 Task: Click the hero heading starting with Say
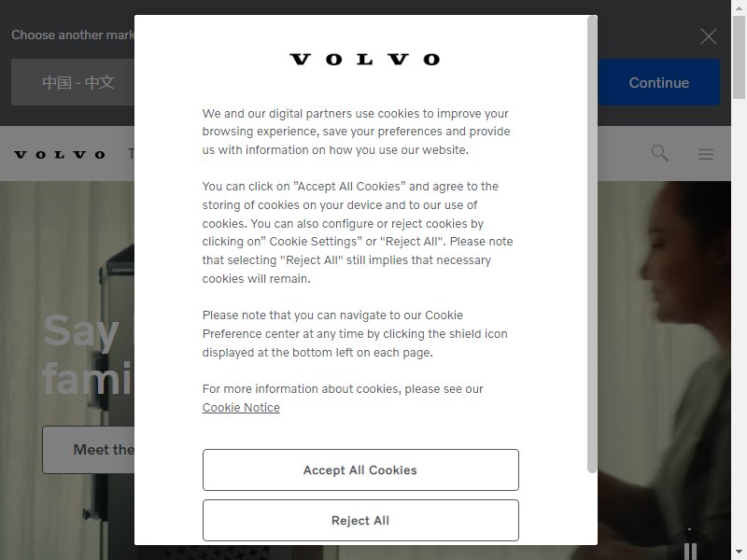89,355
